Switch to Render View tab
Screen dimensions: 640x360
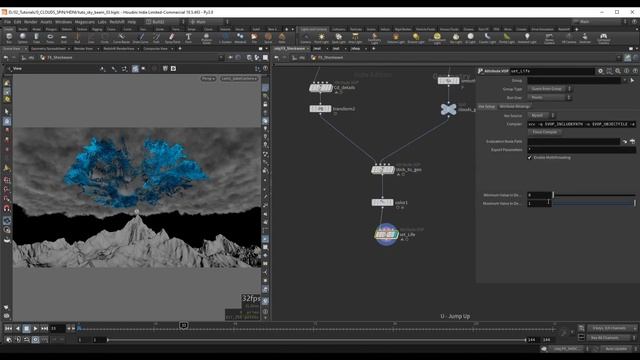click(83, 49)
